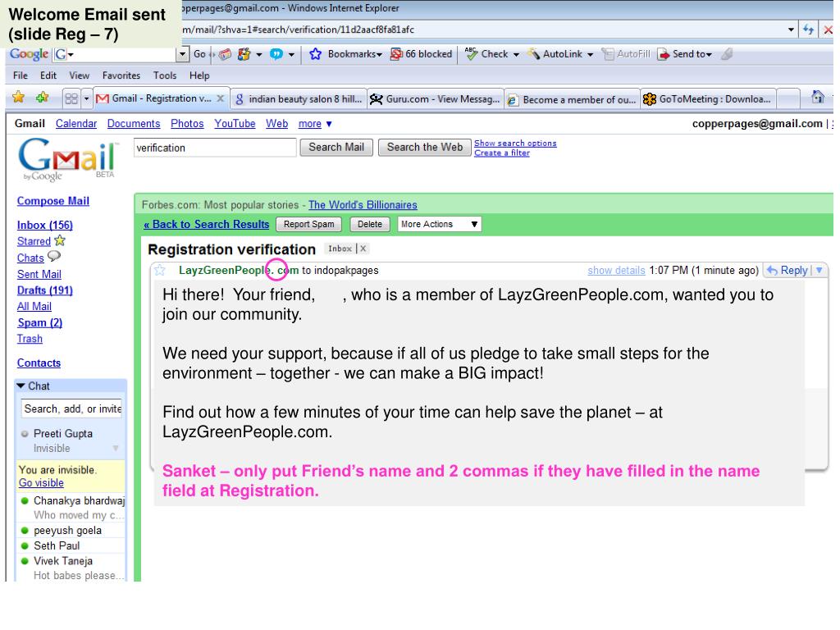Screen dimensions: 840x630
Task: Click the Gmail search field containing verification
Action: pyautogui.click(x=215, y=148)
